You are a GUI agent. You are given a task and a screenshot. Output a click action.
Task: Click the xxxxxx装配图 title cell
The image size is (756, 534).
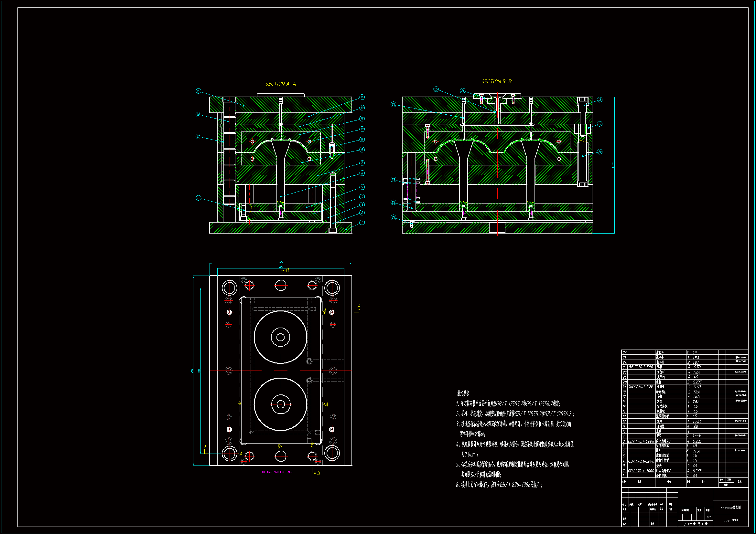pos(730,508)
